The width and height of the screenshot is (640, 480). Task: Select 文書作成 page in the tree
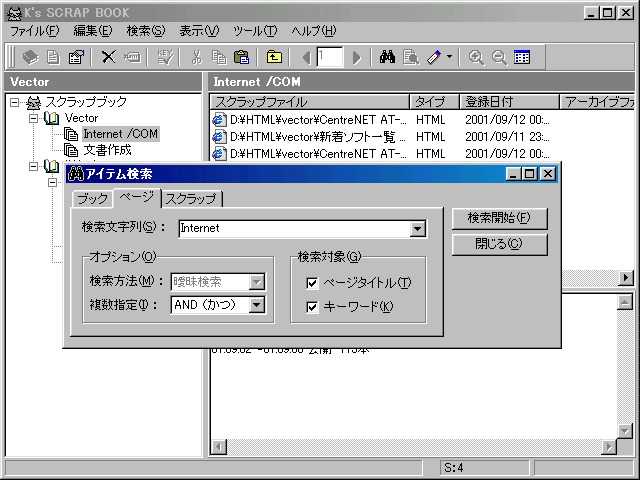coord(107,150)
